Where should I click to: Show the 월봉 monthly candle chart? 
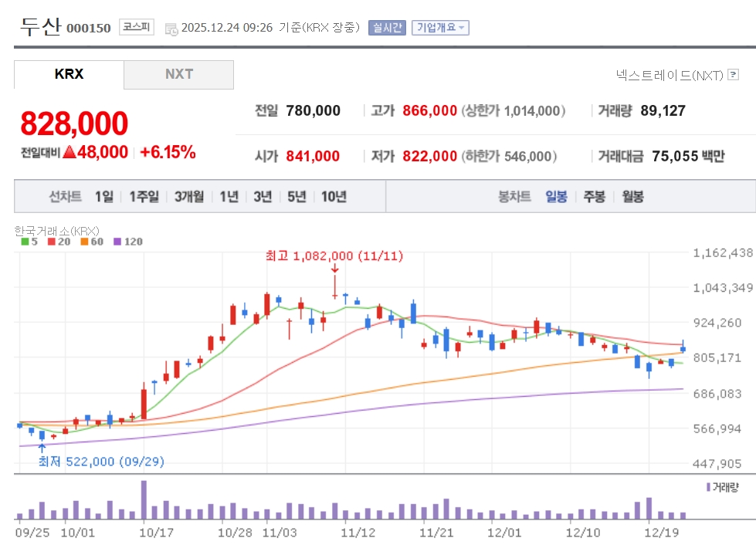coord(632,197)
